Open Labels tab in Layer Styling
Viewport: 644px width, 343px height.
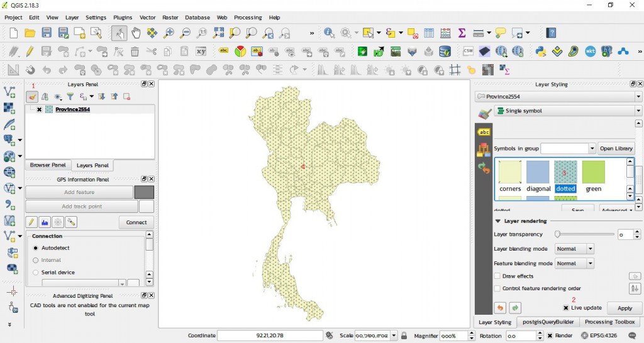pos(484,132)
